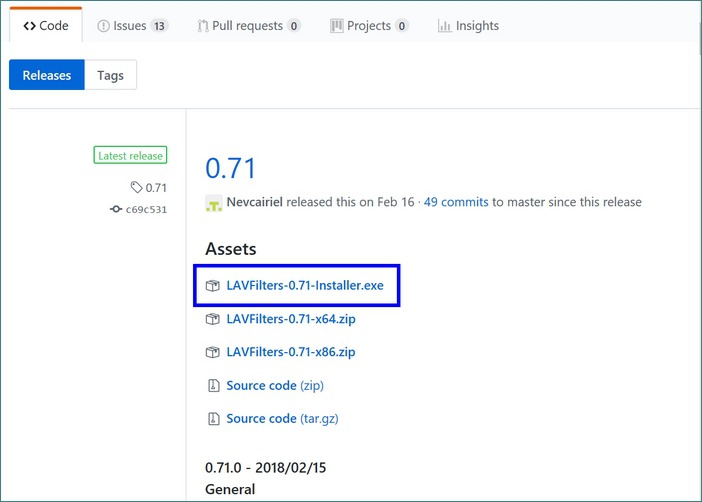Switch to the Tags view

point(111,75)
